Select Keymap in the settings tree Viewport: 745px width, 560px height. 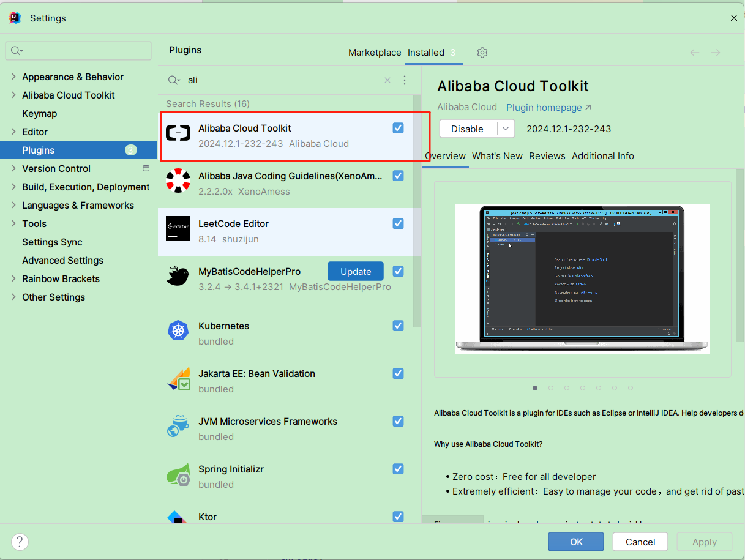click(x=40, y=113)
